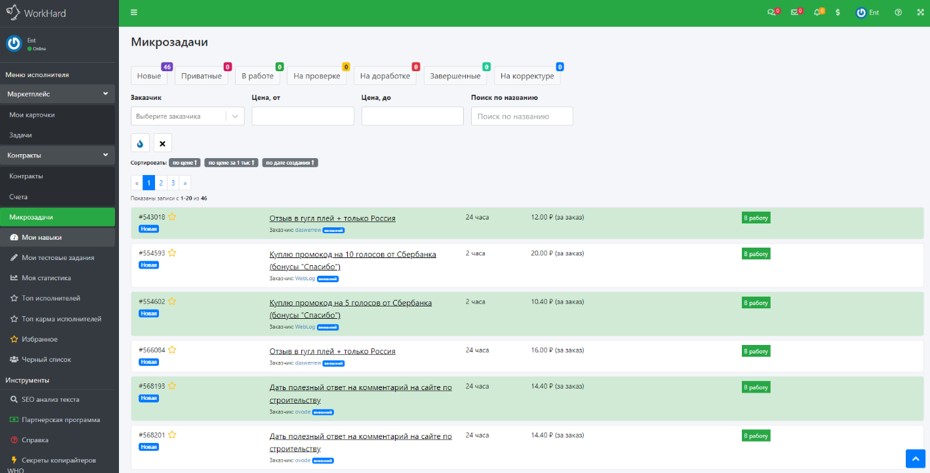Sort by по цене за 1 тыс

[x=231, y=163]
